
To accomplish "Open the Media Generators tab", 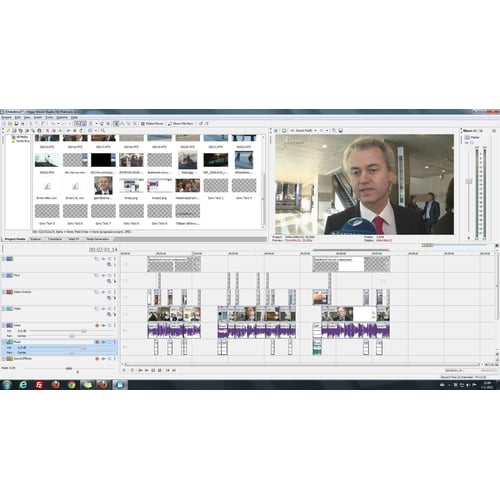I will [97, 239].
